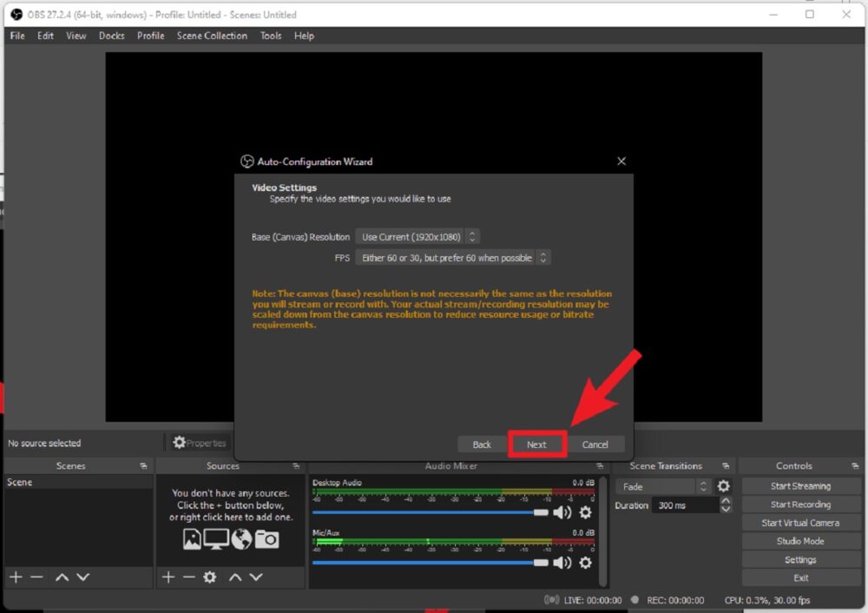Open the Tools menu

[271, 36]
